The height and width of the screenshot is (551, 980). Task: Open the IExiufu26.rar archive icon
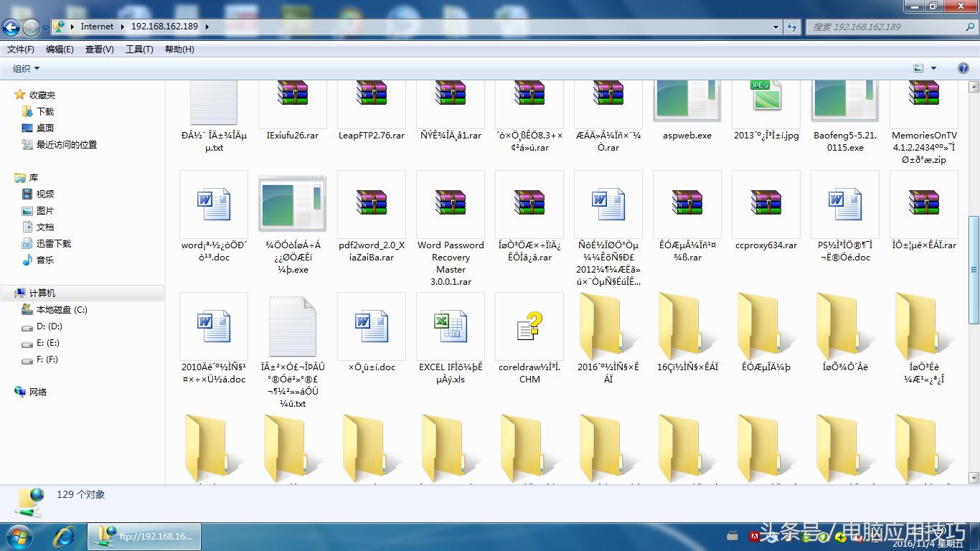(x=292, y=100)
